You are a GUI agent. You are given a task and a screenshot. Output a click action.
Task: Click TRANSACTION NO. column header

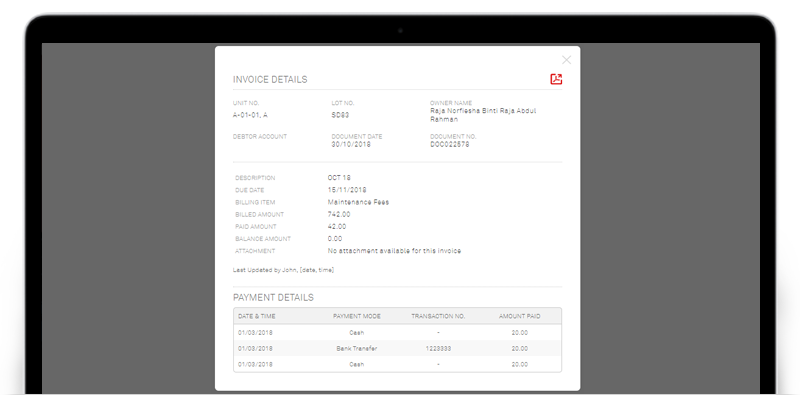[x=438, y=316]
